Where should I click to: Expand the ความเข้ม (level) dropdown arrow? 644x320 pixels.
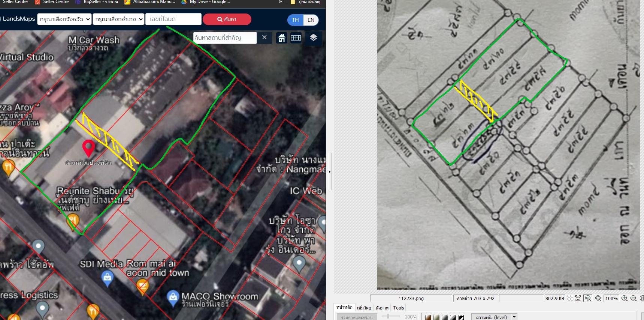click(514, 317)
